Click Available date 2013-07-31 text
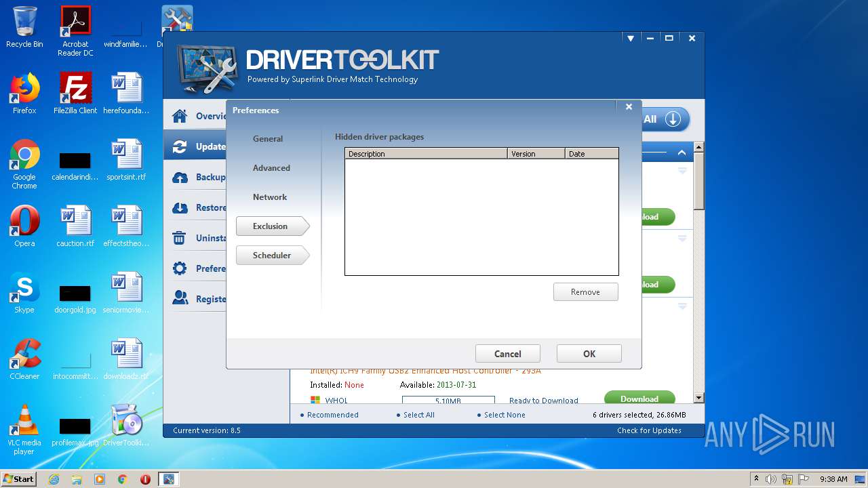The height and width of the screenshot is (488, 868). coord(456,385)
